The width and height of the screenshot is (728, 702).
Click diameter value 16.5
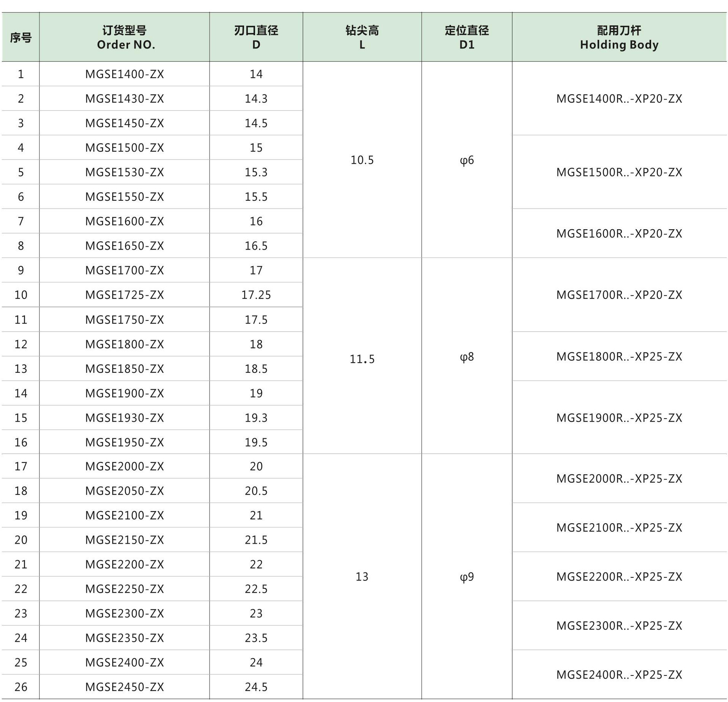tap(256, 246)
